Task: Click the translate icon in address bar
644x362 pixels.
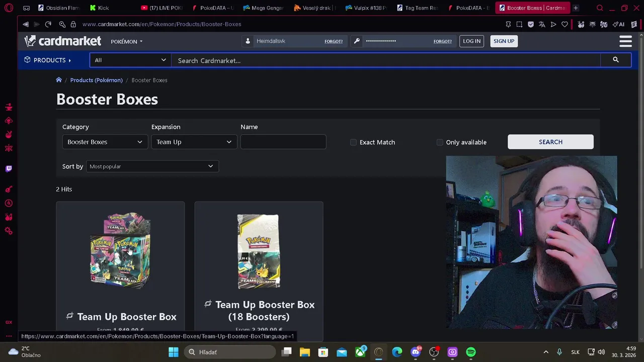Action: (x=542, y=24)
